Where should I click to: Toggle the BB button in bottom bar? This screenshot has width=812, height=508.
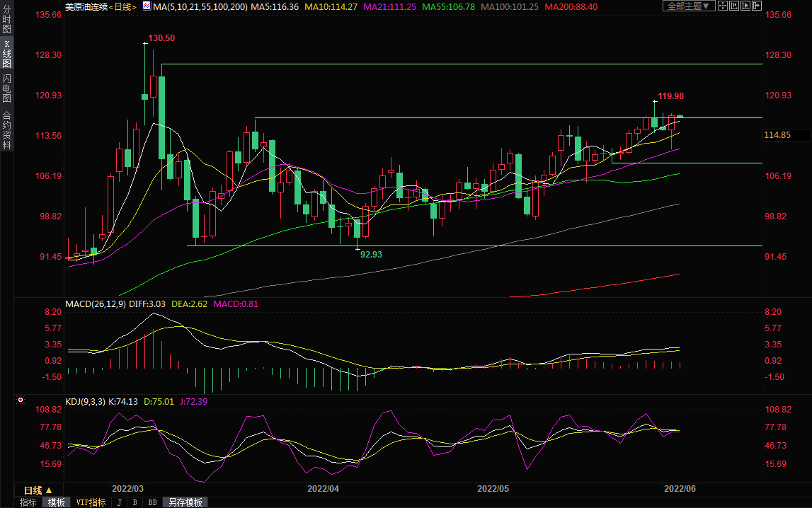(x=152, y=502)
